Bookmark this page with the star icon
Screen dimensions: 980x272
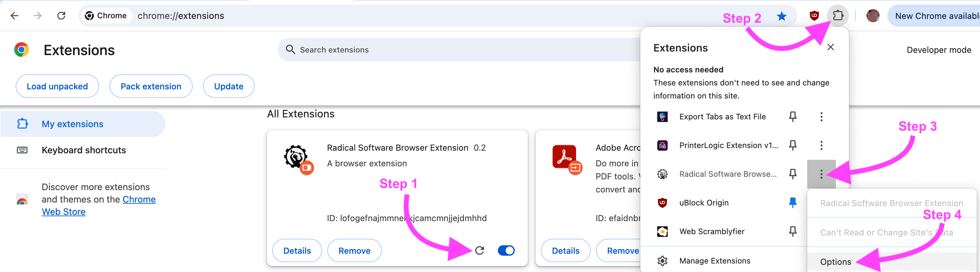pyautogui.click(x=781, y=16)
